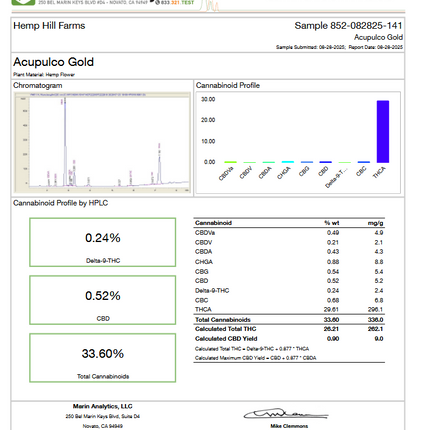The image size is (430, 430).
Task: Click the CBD bar in profile chart
Action: tap(325, 162)
